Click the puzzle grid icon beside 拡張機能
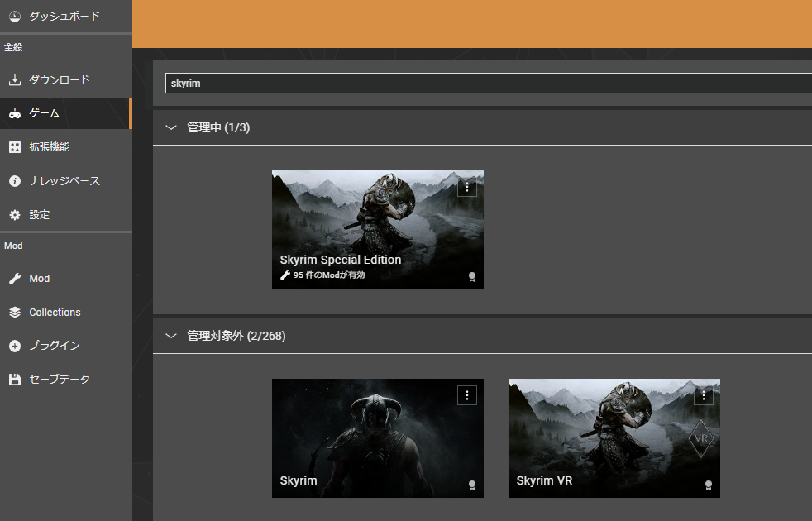 pyautogui.click(x=15, y=147)
